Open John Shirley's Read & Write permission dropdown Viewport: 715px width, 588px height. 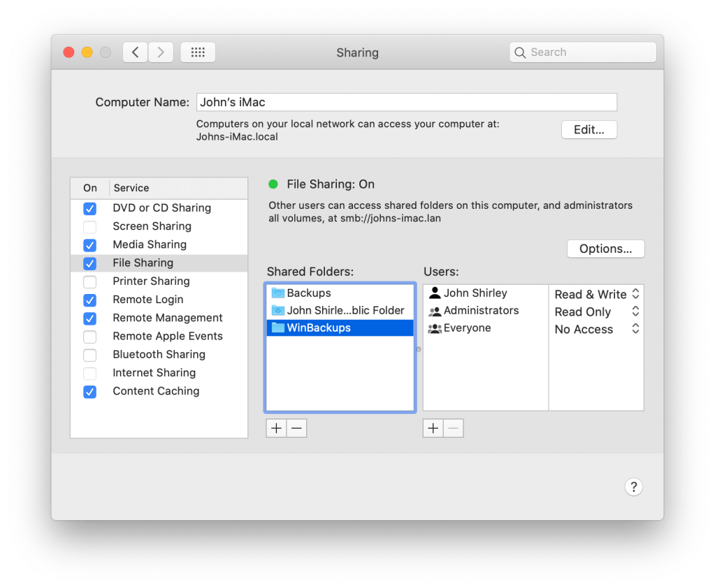click(597, 295)
